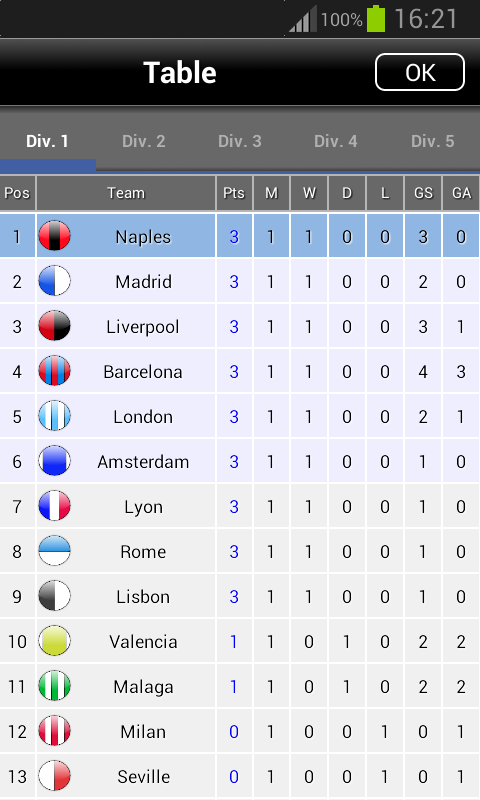Switch to the Div. 5 tab
This screenshot has height=800, width=480.
[x=433, y=141]
